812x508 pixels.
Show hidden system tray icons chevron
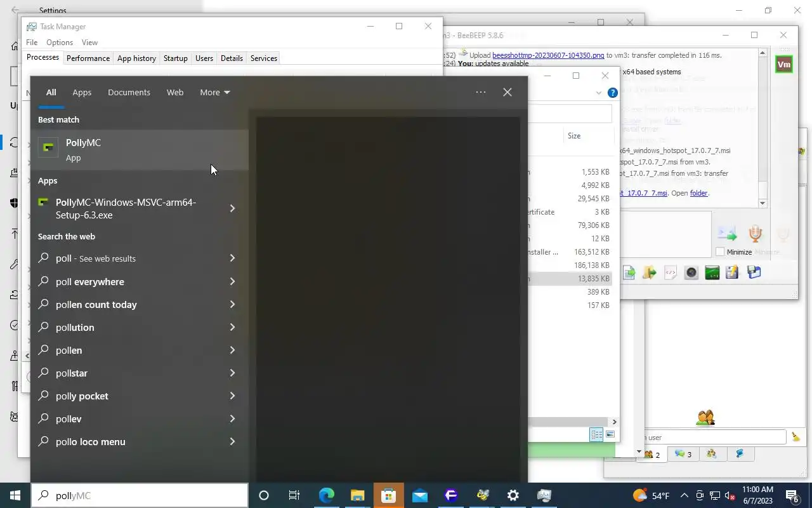pyautogui.click(x=684, y=495)
